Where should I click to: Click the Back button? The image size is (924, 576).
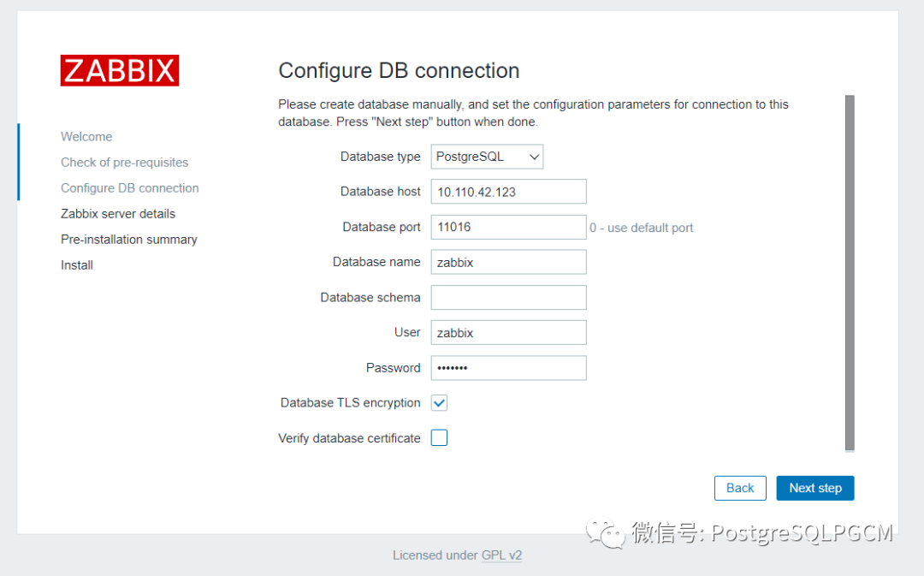tap(740, 488)
